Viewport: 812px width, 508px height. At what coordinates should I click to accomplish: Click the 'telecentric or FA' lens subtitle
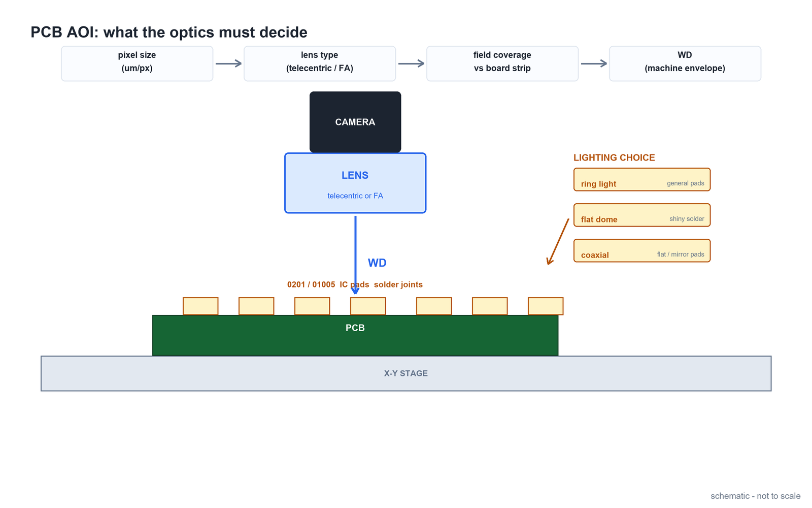tap(355, 196)
